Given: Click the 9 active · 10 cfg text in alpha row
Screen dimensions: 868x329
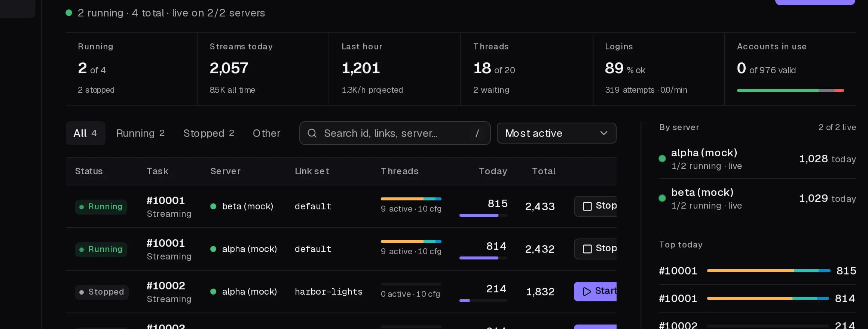Looking at the screenshot, I should pyautogui.click(x=411, y=251).
